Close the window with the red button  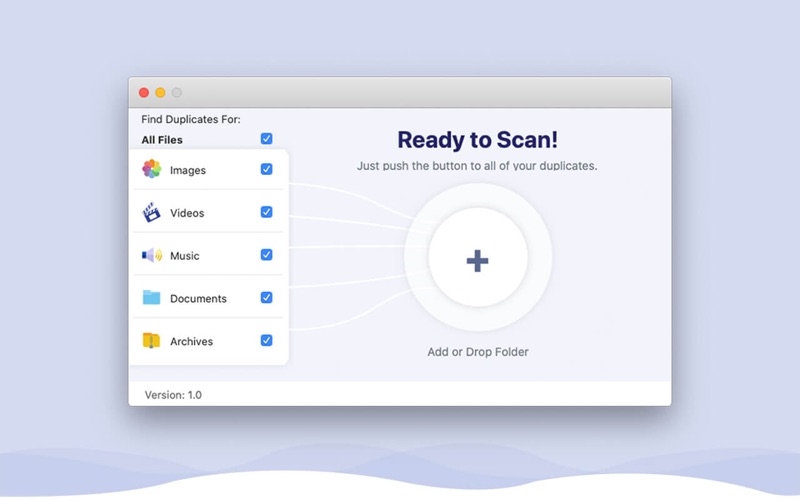click(x=144, y=93)
